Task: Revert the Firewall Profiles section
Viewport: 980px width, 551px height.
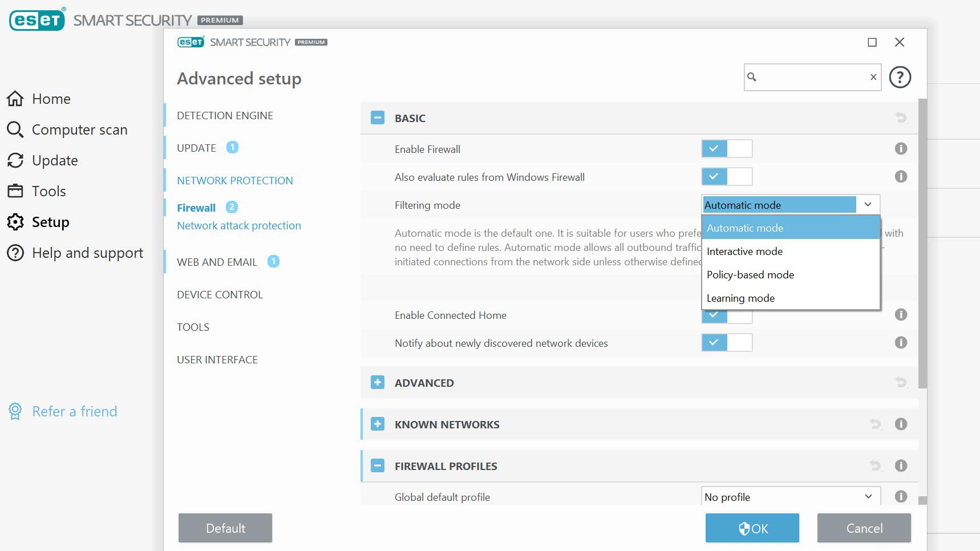Action: click(x=876, y=466)
